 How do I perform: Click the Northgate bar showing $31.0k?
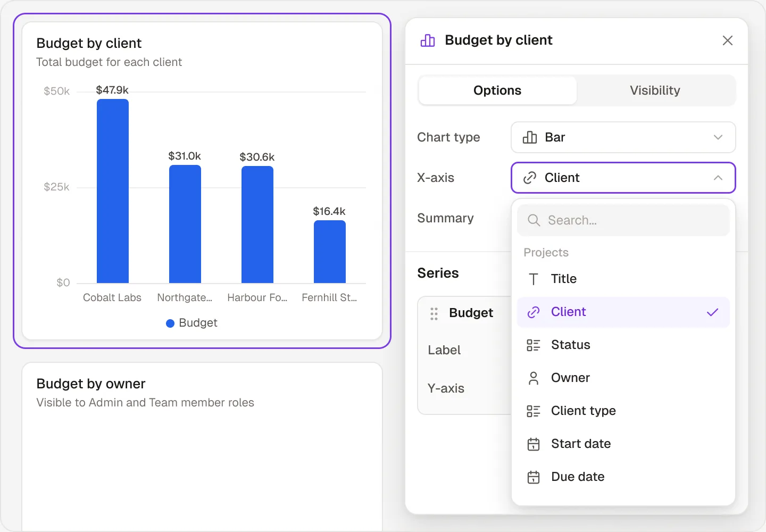[x=185, y=224]
